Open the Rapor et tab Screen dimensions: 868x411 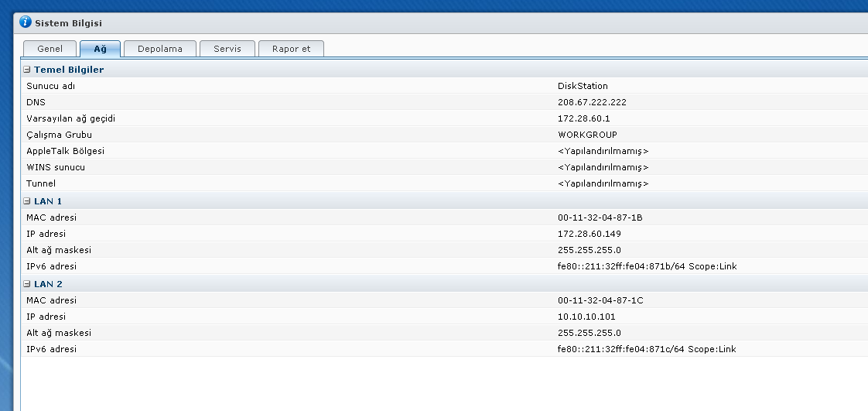(x=291, y=49)
